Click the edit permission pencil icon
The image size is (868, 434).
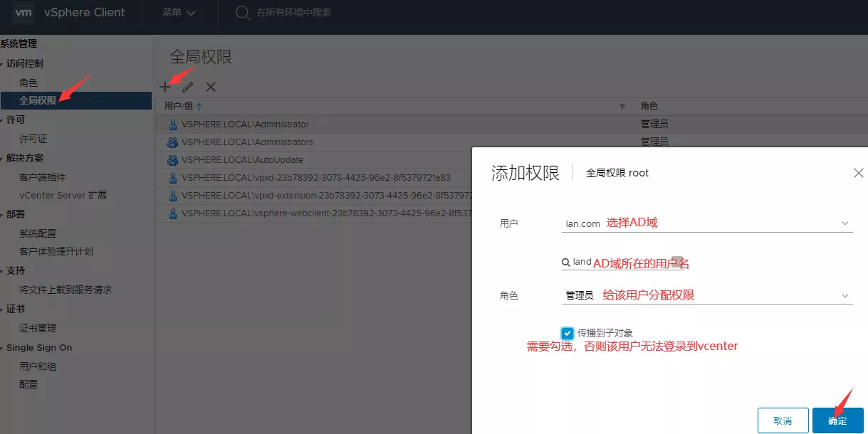pyautogui.click(x=188, y=87)
